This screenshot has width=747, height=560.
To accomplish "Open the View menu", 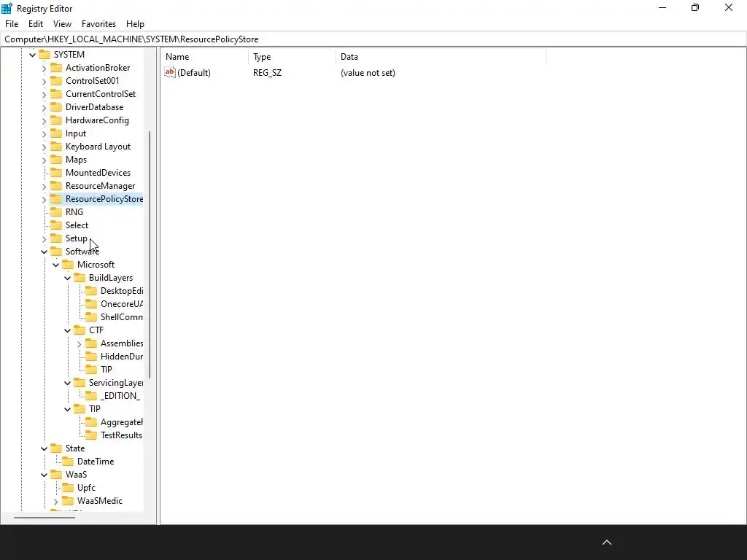I will pyautogui.click(x=62, y=24).
